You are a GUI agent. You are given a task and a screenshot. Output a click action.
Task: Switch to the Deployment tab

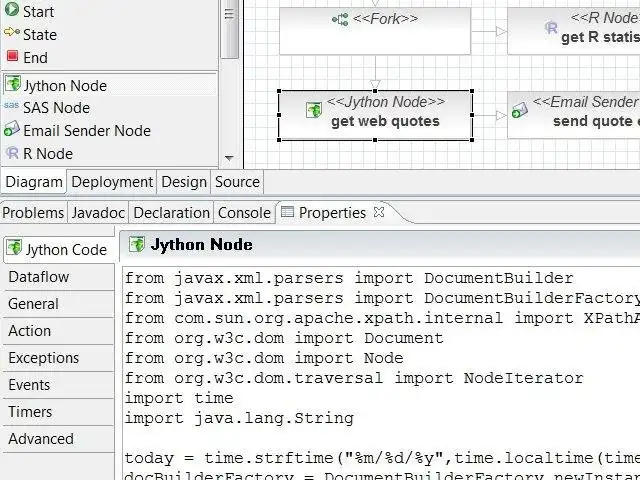click(x=112, y=182)
